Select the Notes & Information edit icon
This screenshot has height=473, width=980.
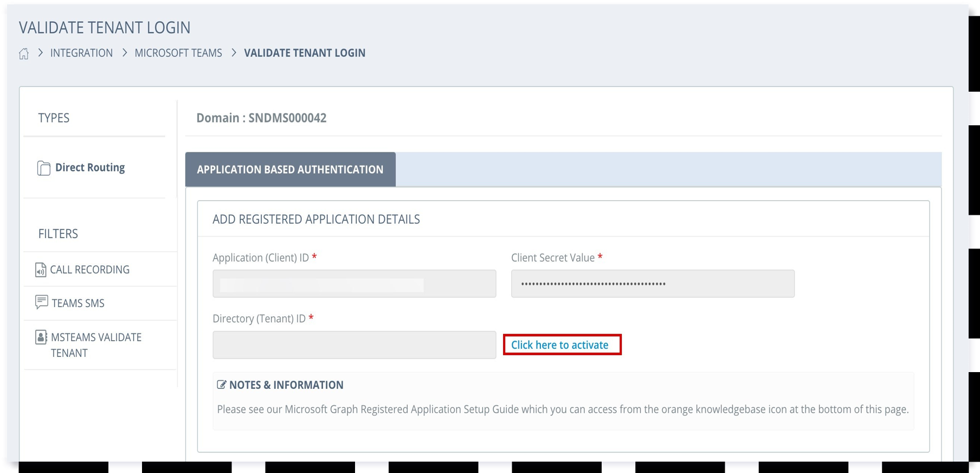[221, 385]
